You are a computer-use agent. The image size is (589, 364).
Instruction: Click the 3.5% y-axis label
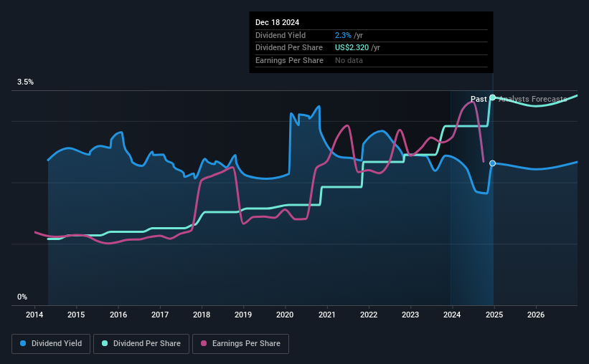pos(25,82)
